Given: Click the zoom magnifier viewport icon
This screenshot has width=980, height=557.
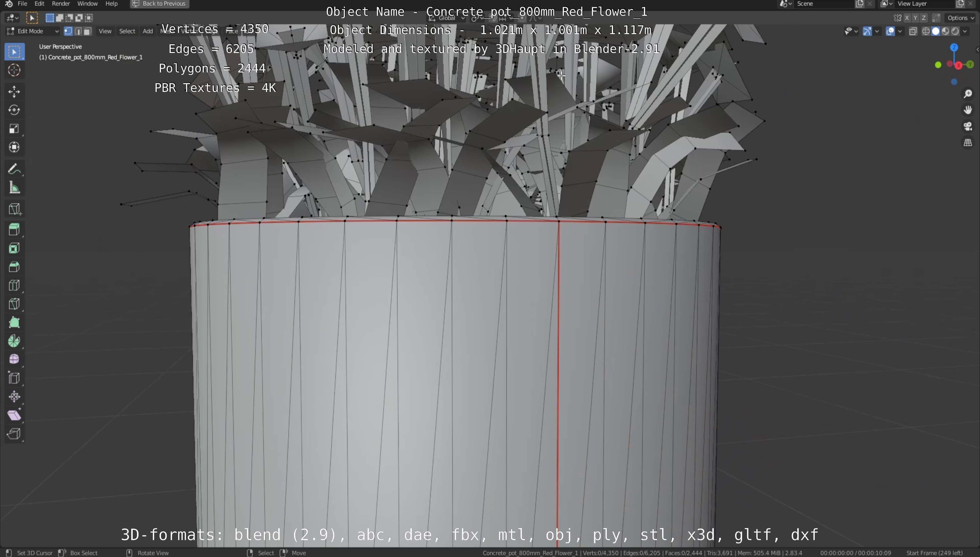Looking at the screenshot, I should pyautogui.click(x=967, y=94).
